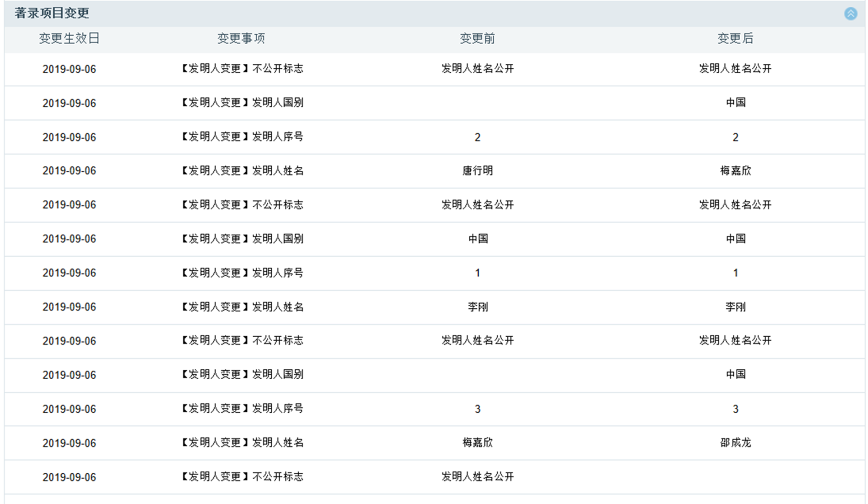Click the date in the 唐行明 row
This screenshot has width=868, height=504.
click(69, 171)
